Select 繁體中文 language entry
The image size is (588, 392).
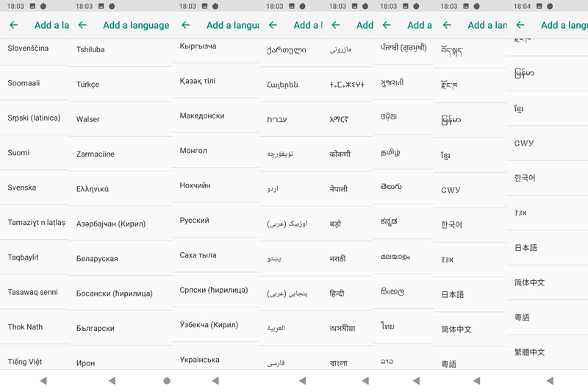tap(529, 352)
